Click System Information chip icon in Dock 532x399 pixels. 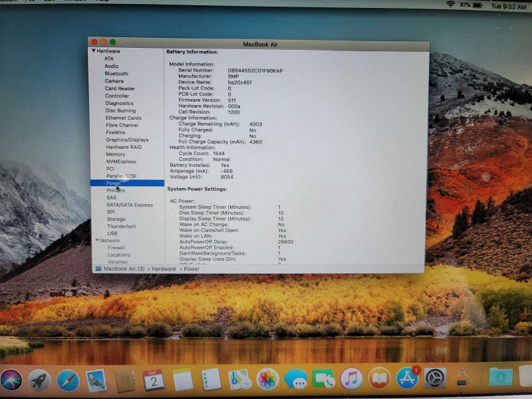[x=462, y=377]
